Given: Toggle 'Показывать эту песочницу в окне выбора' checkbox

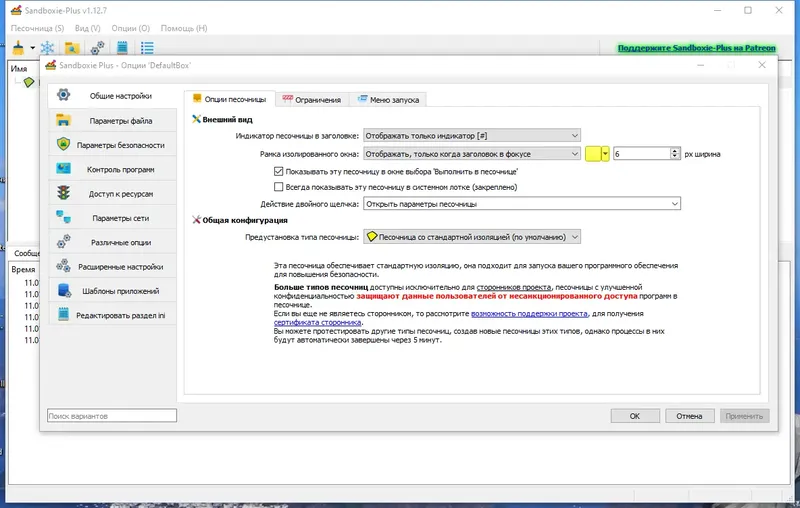Looking at the screenshot, I should (x=279, y=171).
